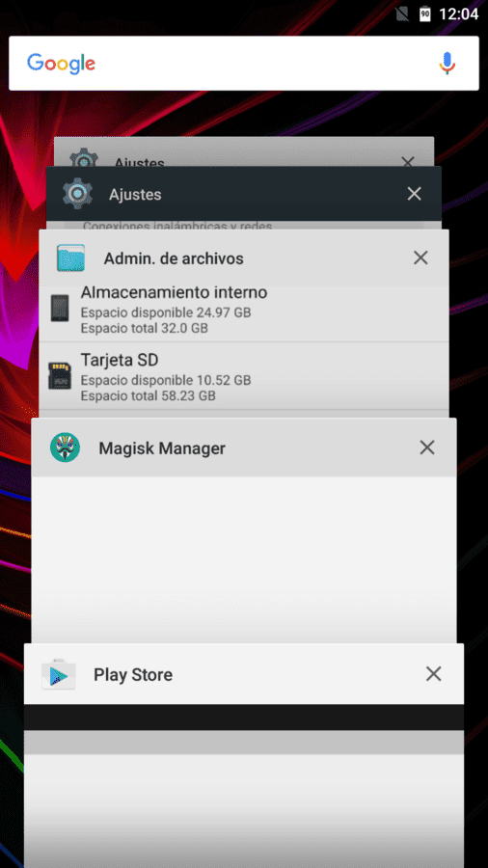The height and width of the screenshot is (868, 488).
Task: Select the Tarjeta SD entry
Action: click(x=243, y=376)
